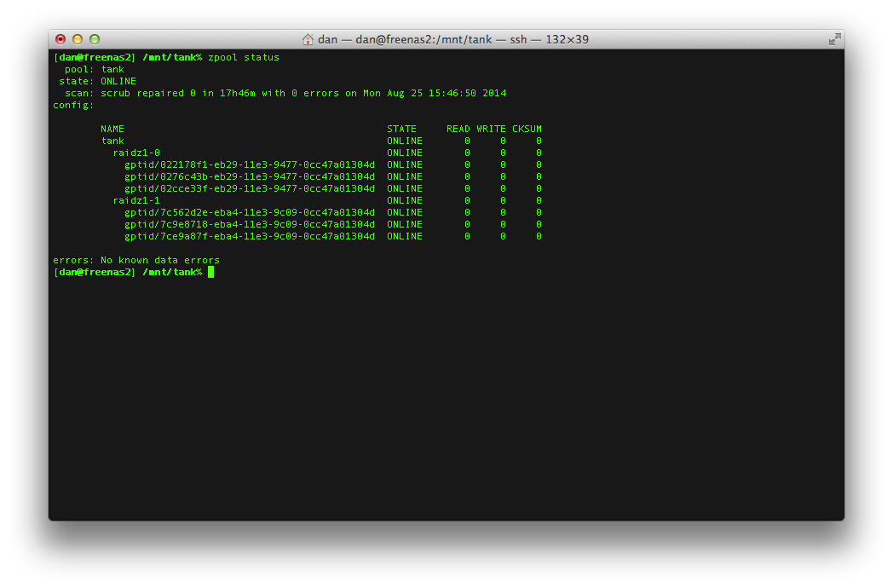The height and width of the screenshot is (588, 893).
Task: Click the fullscreen arrows icon in title bar
Action: pos(834,39)
